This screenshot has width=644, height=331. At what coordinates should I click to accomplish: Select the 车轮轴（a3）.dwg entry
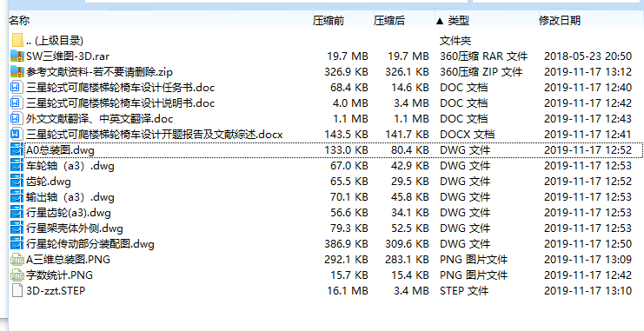tap(70, 166)
